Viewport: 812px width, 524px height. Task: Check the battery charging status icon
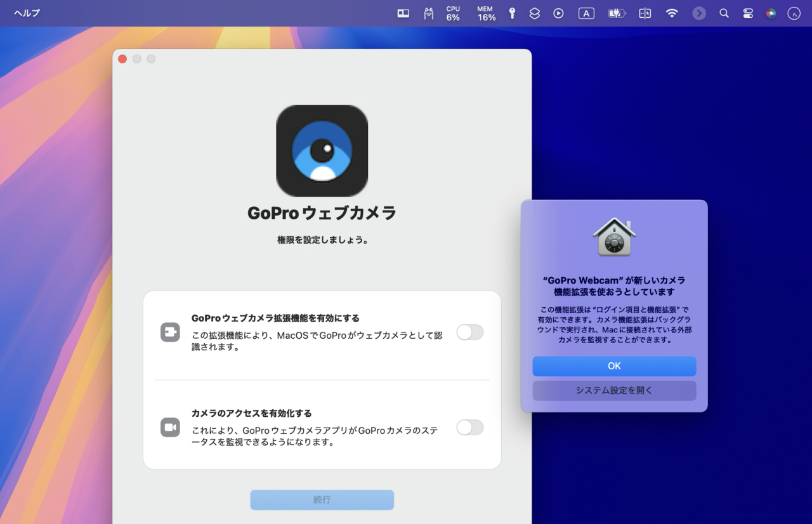point(617,13)
